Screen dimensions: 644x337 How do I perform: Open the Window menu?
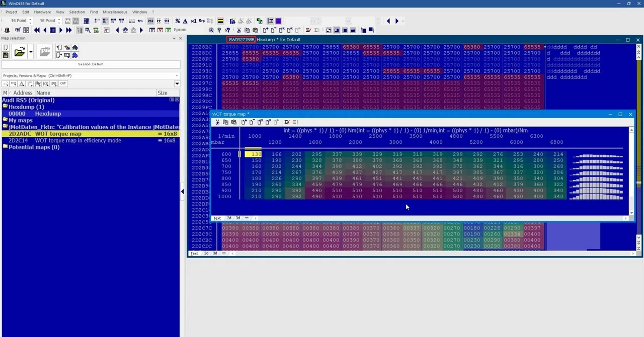pyautogui.click(x=139, y=12)
